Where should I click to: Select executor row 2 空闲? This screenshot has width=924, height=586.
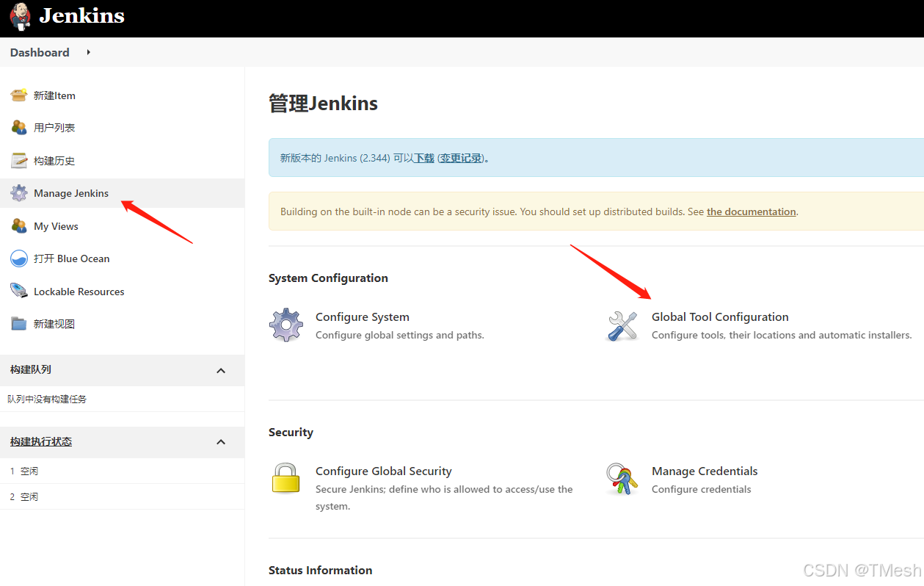point(122,496)
